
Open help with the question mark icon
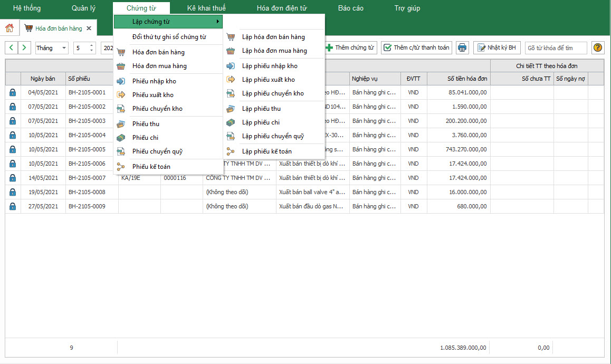click(598, 47)
